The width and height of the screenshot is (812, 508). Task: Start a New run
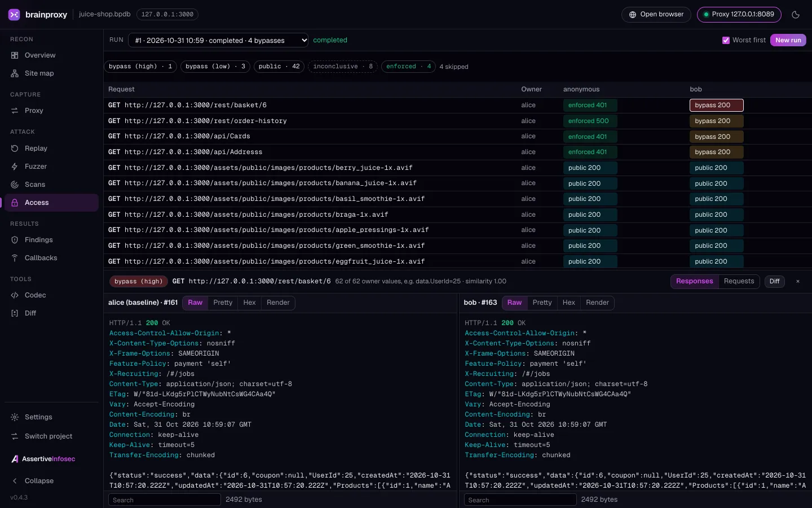tap(788, 40)
